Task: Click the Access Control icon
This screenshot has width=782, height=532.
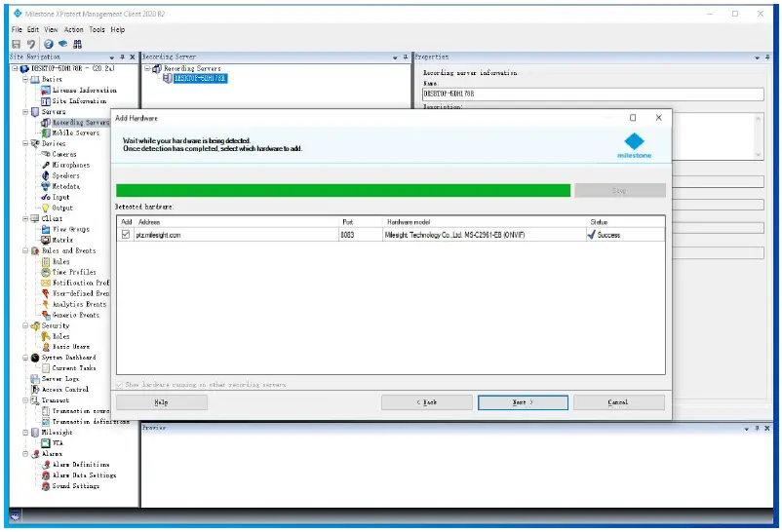Action: [35, 390]
